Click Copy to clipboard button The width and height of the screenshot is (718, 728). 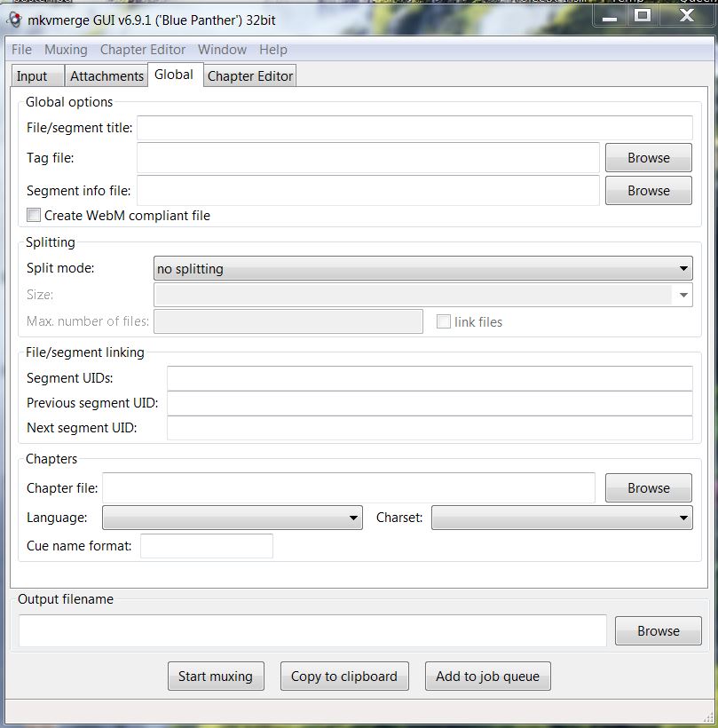(x=344, y=676)
